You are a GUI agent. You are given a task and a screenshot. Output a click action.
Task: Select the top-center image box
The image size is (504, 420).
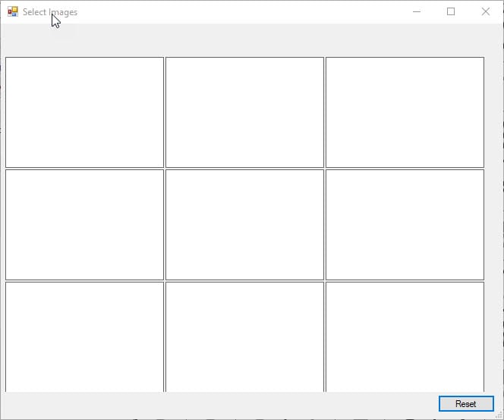point(244,112)
